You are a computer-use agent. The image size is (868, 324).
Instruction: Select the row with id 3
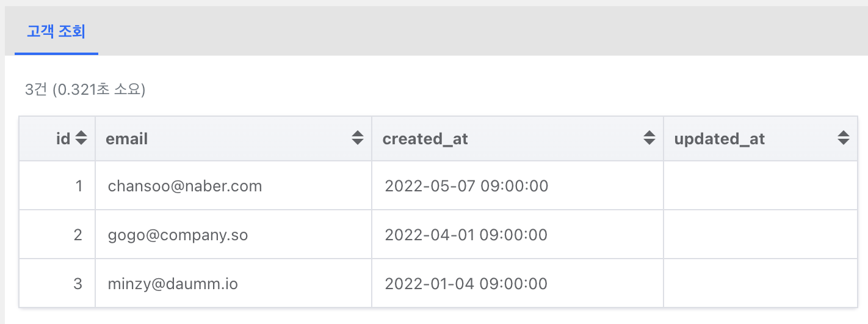(438, 283)
